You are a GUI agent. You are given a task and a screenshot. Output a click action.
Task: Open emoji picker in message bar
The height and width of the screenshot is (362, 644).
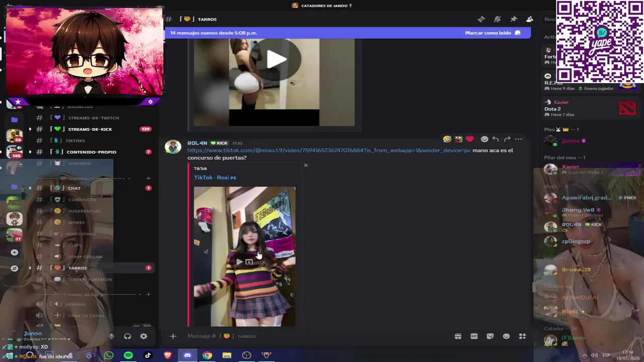click(x=506, y=336)
